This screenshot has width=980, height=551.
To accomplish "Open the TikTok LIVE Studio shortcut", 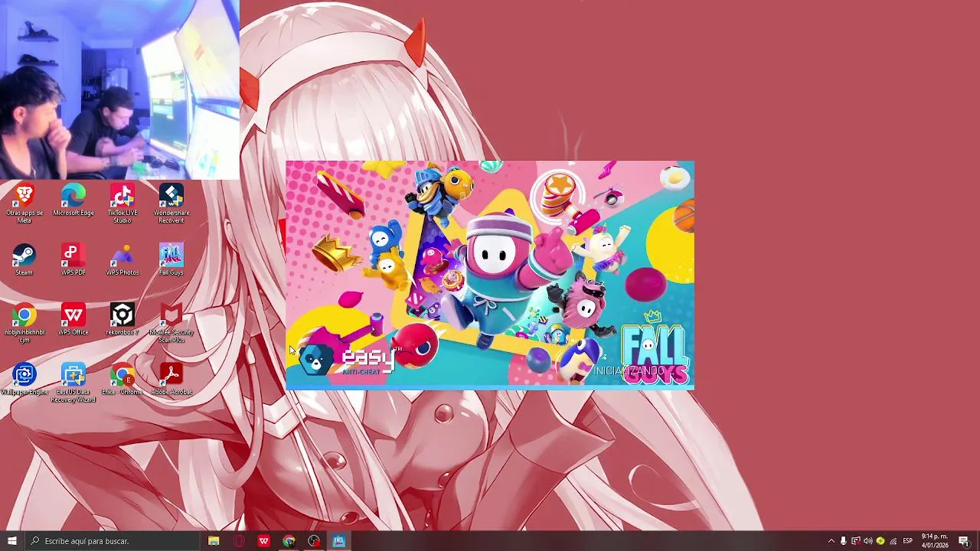I will click(122, 204).
